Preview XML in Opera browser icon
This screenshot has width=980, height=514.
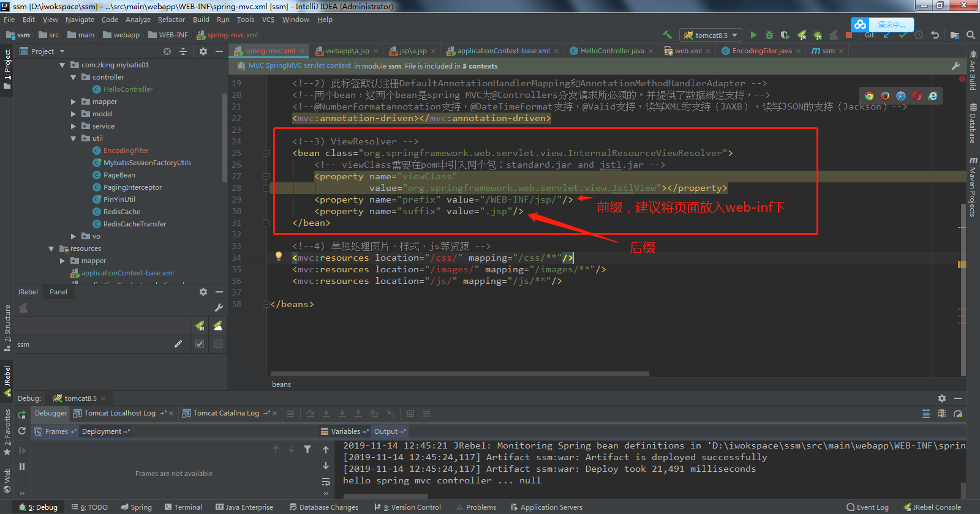pyautogui.click(x=917, y=96)
